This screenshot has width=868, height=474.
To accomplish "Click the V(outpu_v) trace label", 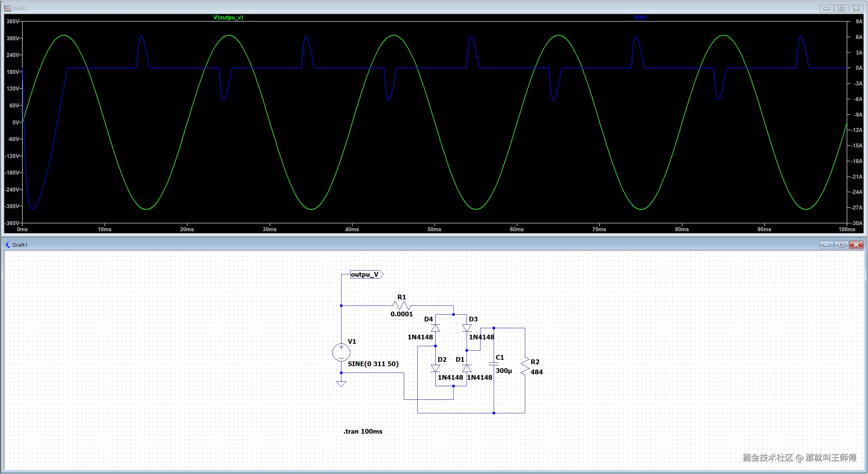I will pos(228,17).
